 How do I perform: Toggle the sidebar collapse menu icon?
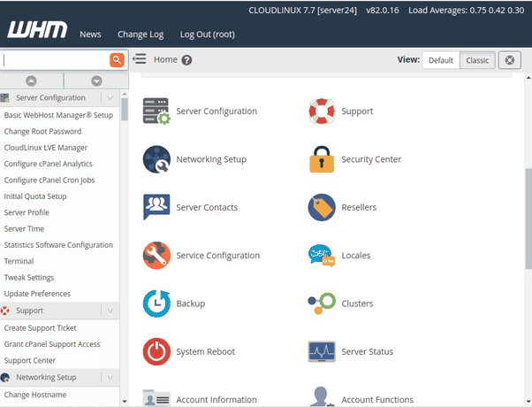click(x=140, y=59)
